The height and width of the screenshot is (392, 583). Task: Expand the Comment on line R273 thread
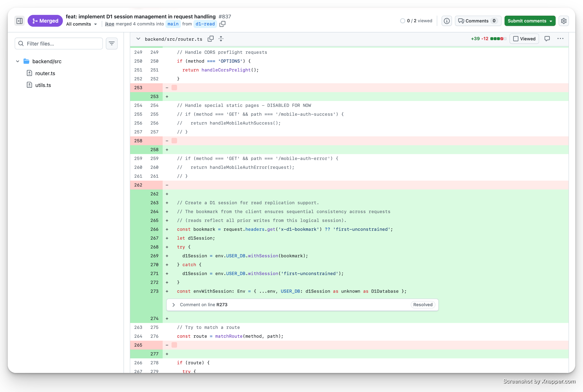point(174,305)
